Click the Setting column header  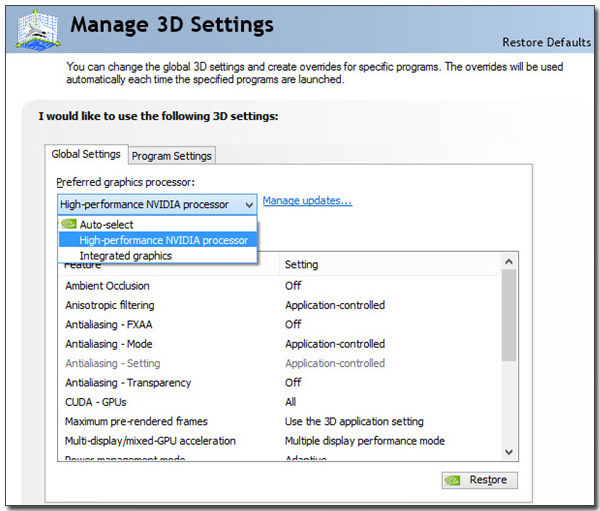(x=390, y=264)
